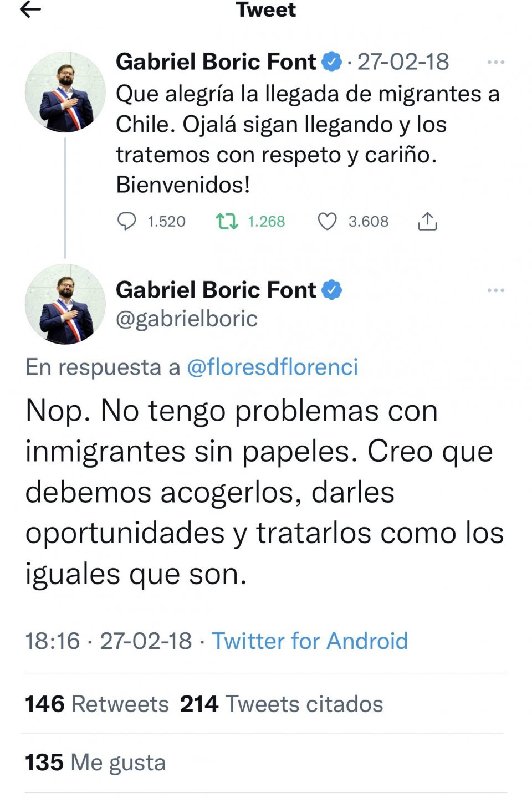Click verified badge on reply tweet

[x=331, y=290]
